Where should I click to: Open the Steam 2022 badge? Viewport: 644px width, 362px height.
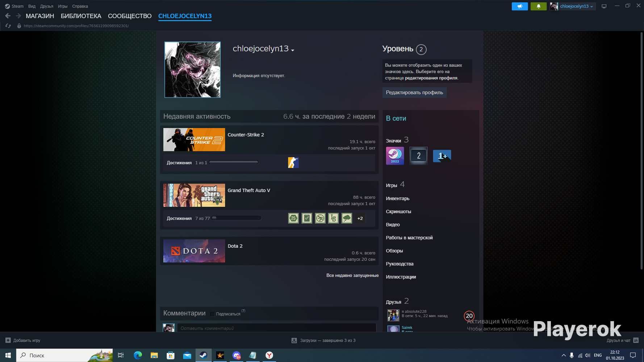[x=395, y=156]
